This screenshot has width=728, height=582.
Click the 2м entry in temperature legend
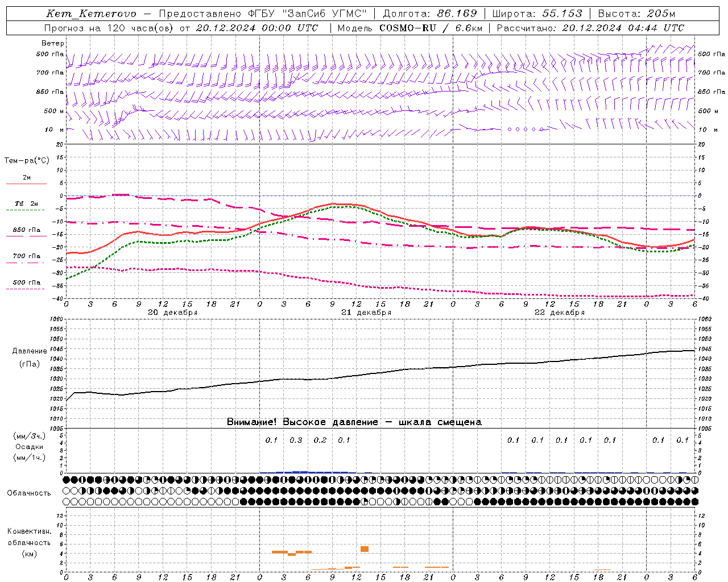coord(27,178)
